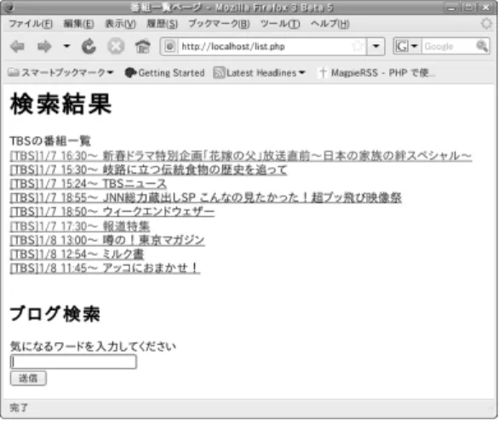Expand the スマートブックマーク folder

click(x=60, y=73)
